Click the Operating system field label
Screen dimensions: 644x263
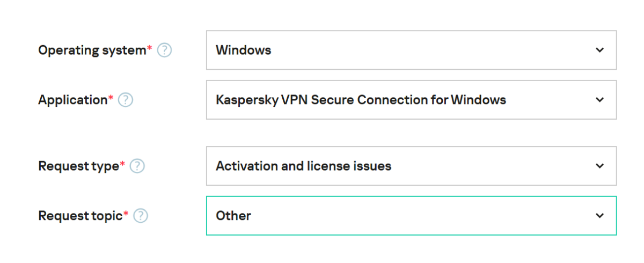92,50
